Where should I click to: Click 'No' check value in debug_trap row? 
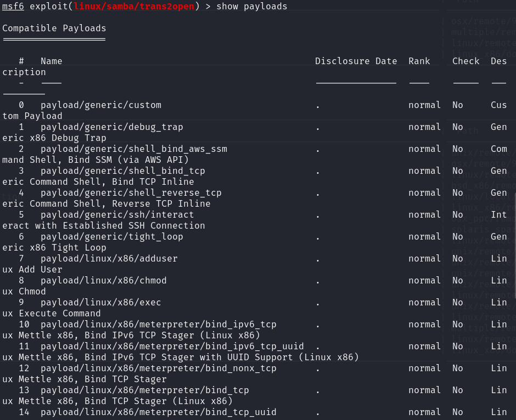click(458, 127)
